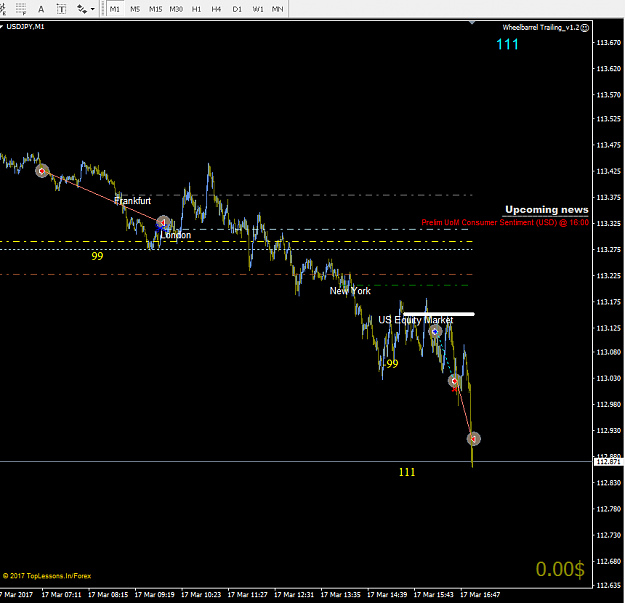Click the trade marker near London label
This screenshot has height=603, width=625.
pos(163,222)
